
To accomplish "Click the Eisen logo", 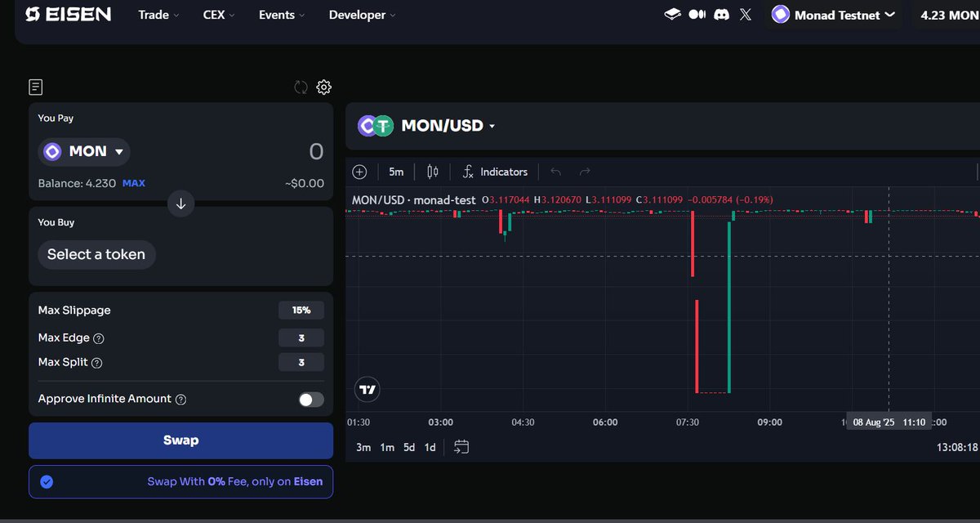I will coord(69,15).
